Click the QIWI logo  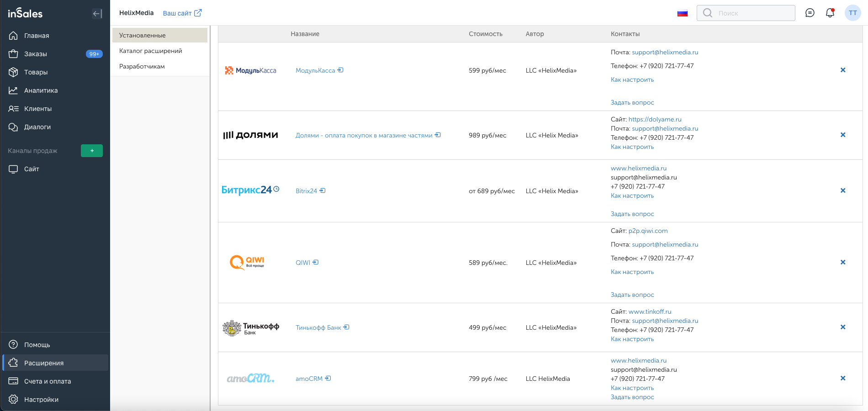pyautogui.click(x=247, y=263)
